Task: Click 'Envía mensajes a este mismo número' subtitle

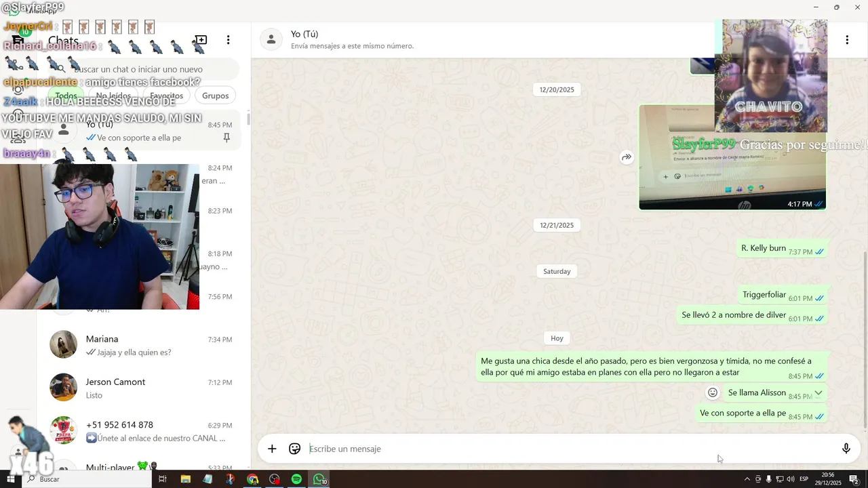Action: [x=352, y=46]
